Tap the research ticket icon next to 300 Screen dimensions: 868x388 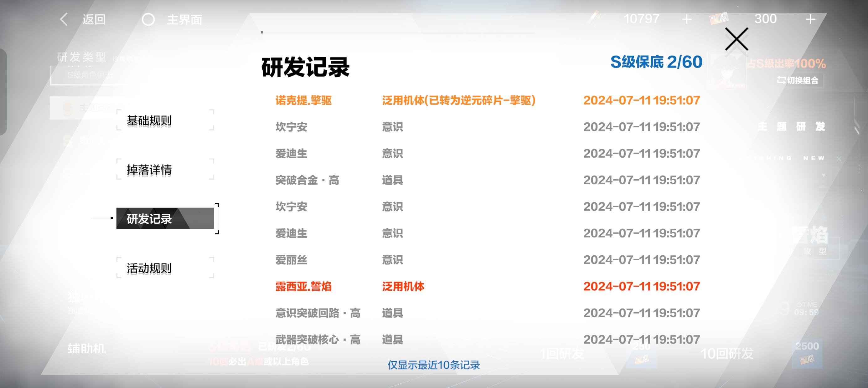[719, 18]
